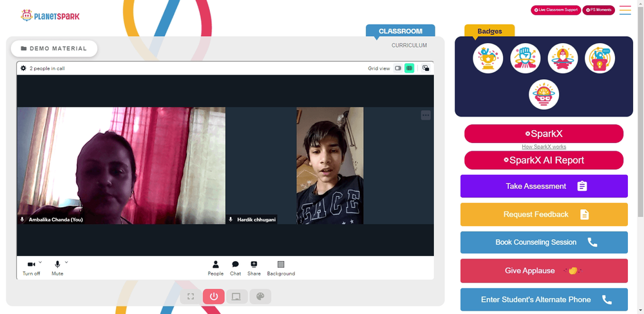Click the red power end-class button
644x314 pixels.
[x=214, y=297]
